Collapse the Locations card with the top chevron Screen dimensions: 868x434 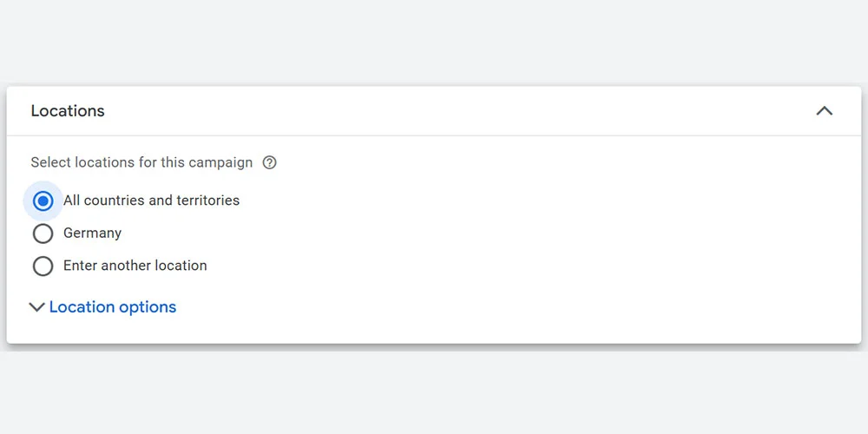[x=824, y=111]
